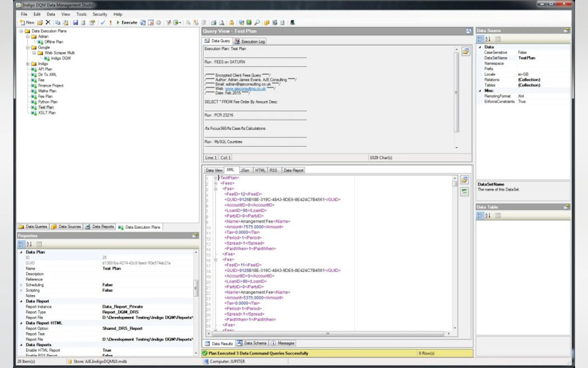Click the New plan toolbar button
The width and height of the screenshot is (588, 368).
pos(27,22)
